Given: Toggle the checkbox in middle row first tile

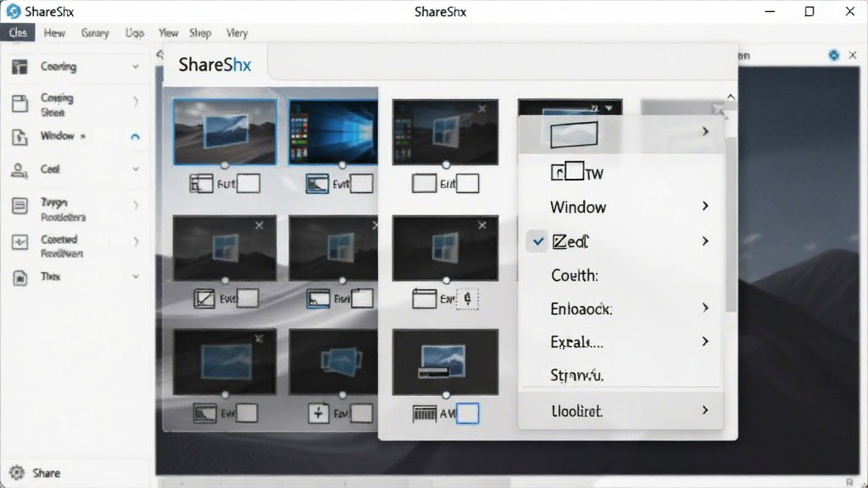Looking at the screenshot, I should (x=248, y=298).
